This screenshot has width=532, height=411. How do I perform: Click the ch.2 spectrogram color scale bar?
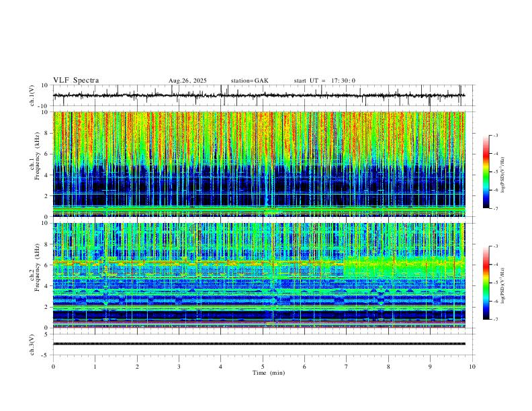click(486, 283)
